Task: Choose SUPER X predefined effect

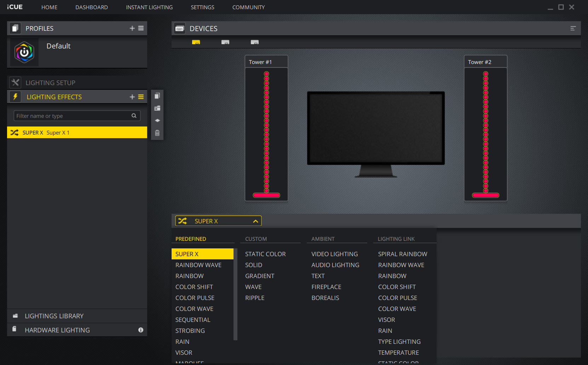Action: tap(202, 254)
